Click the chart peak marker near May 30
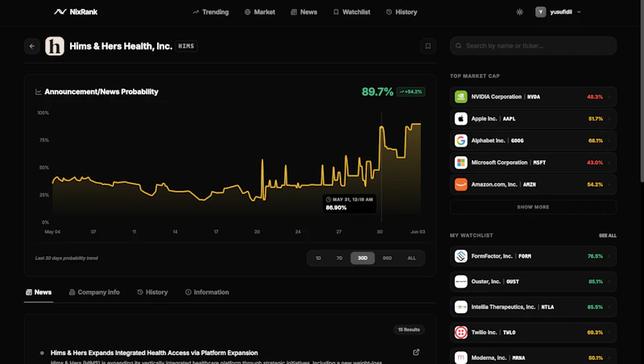Screen dimensions: 644x364 pos(382,127)
